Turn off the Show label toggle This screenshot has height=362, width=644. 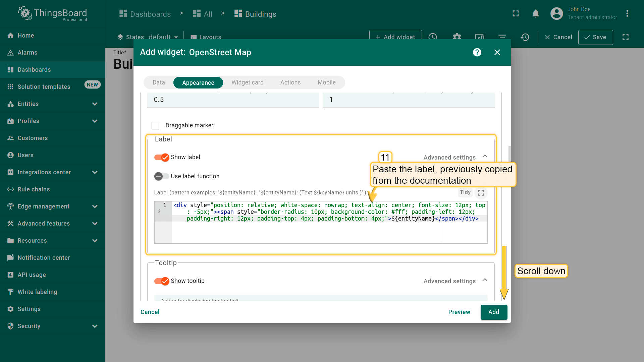pos(162,157)
